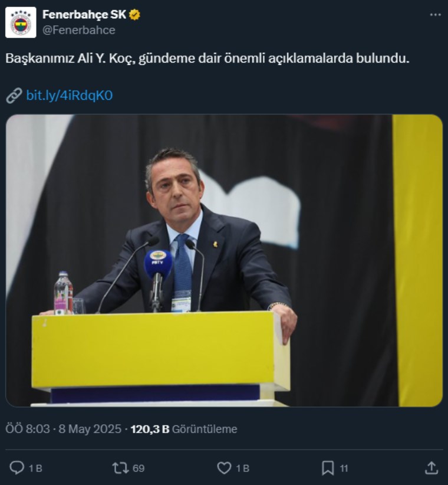Click the reply speech bubble icon
The height and width of the screenshot is (485, 448).
pos(17,468)
